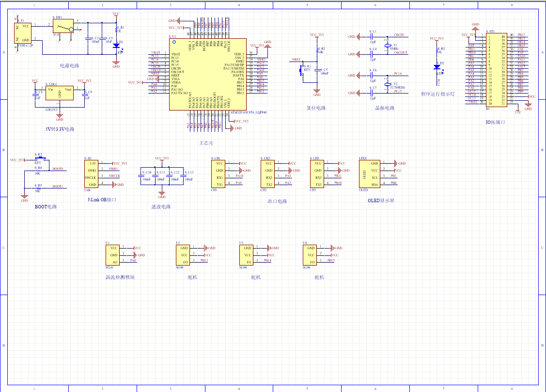Select capacitor S_C7 12pF

(x=372, y=93)
